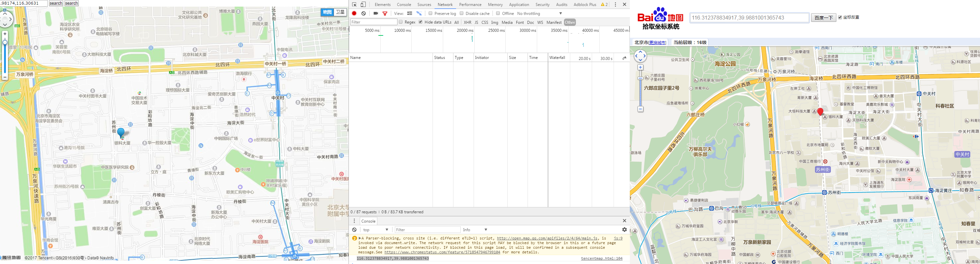Open the console drawer three-dot menu
The image size is (980, 264).
[354, 221]
